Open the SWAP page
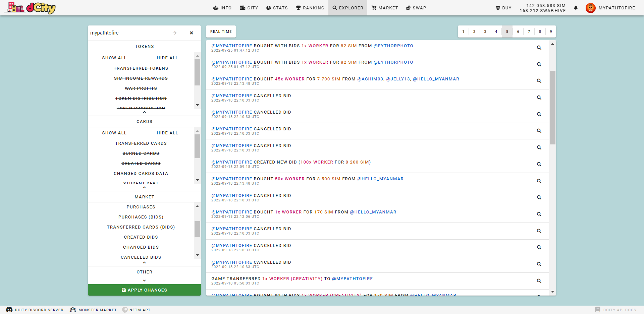Viewport: 644px width, 314px height. click(416, 8)
